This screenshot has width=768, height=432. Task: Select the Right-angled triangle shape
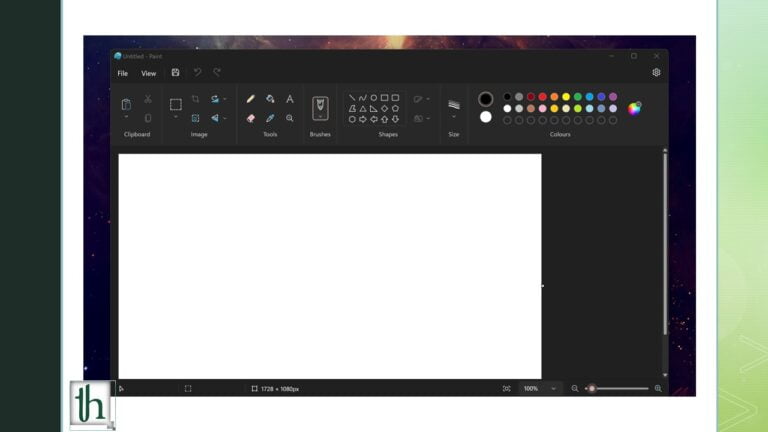click(373, 108)
